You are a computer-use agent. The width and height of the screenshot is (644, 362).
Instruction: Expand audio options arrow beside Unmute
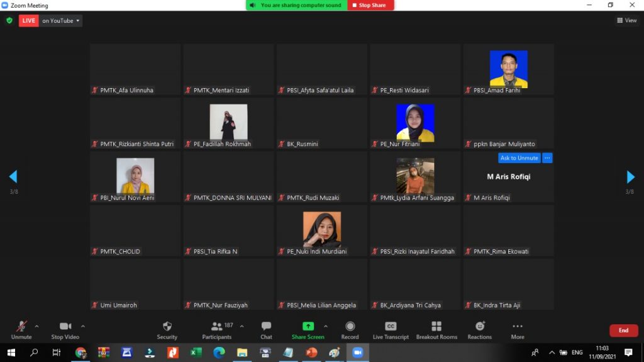[x=36, y=326]
